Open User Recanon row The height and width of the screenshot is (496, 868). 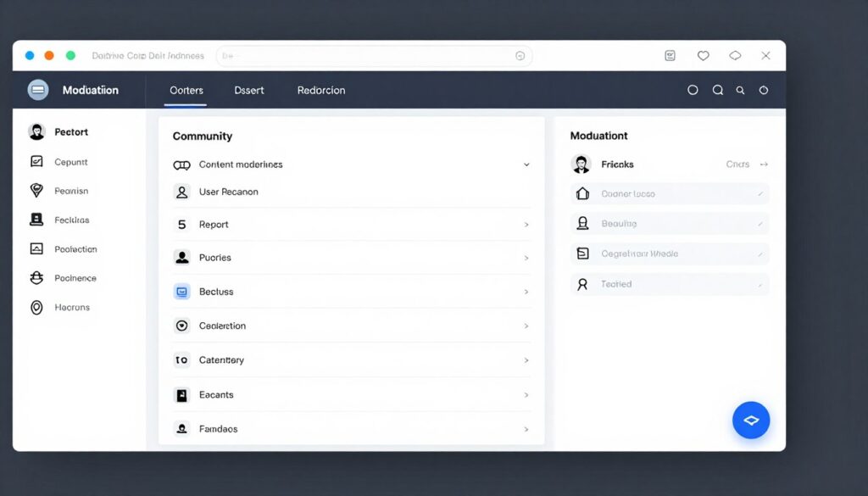point(352,192)
